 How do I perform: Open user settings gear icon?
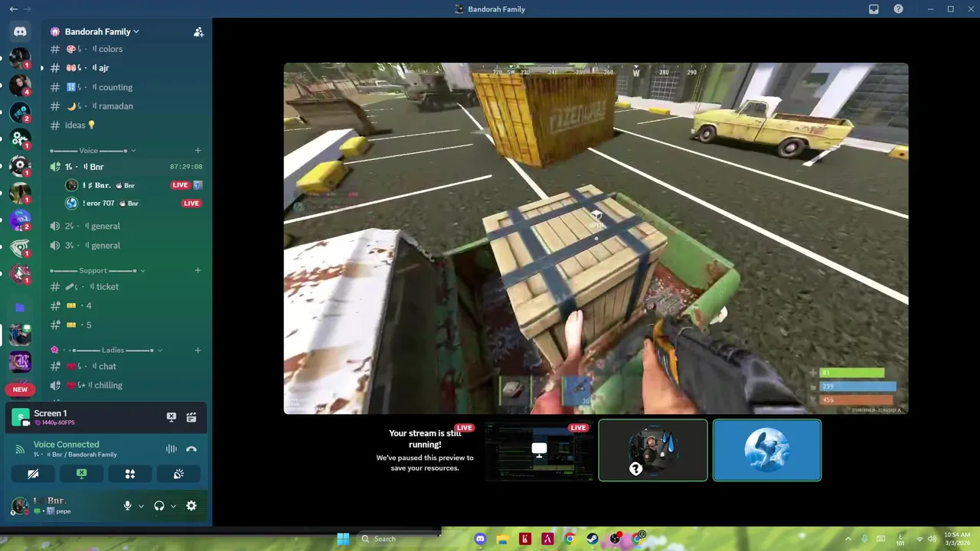click(191, 506)
